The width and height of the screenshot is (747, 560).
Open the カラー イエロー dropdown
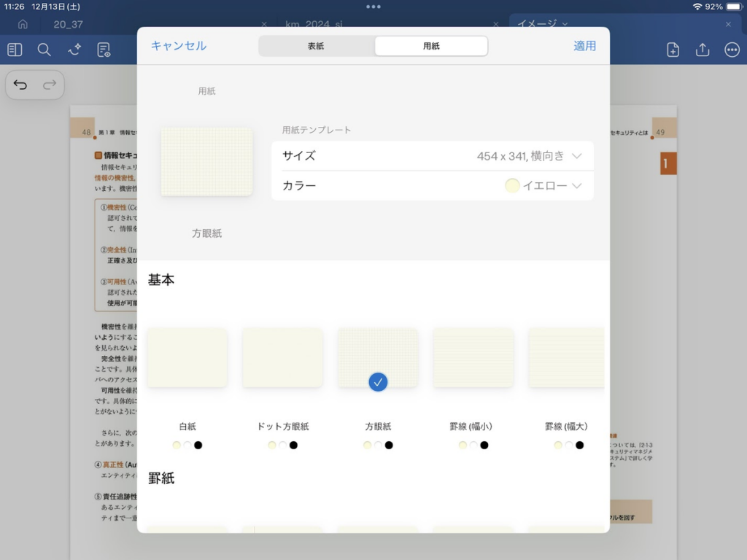click(x=577, y=186)
